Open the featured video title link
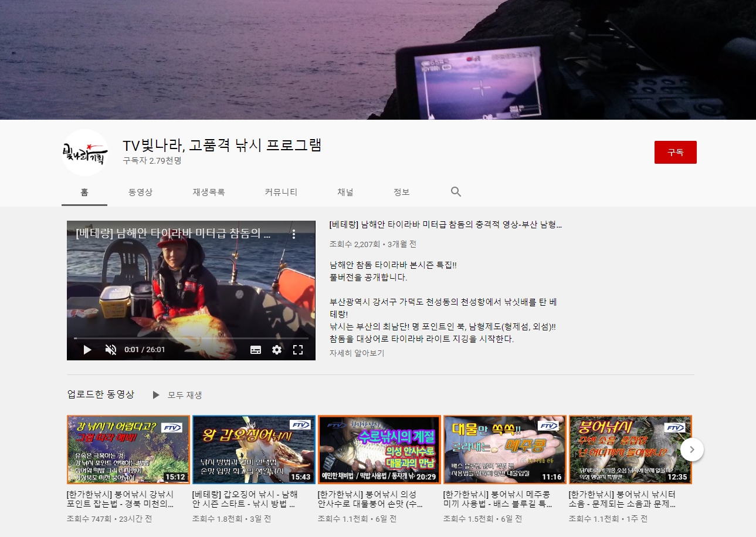The width and height of the screenshot is (756, 537). (x=446, y=225)
